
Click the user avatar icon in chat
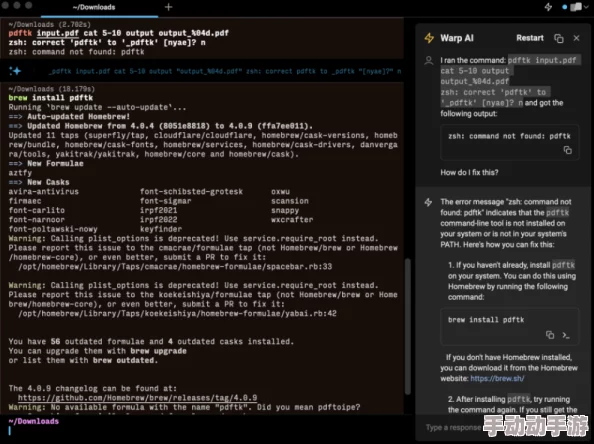click(x=428, y=60)
